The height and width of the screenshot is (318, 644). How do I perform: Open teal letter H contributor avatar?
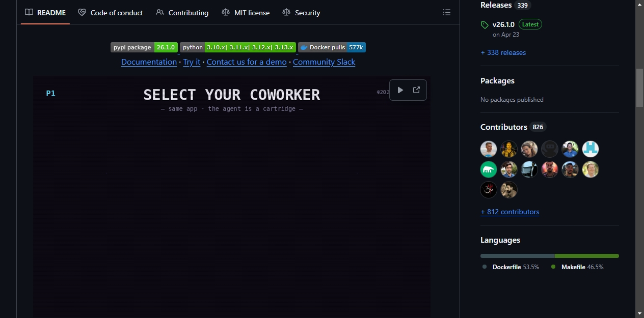tap(591, 149)
